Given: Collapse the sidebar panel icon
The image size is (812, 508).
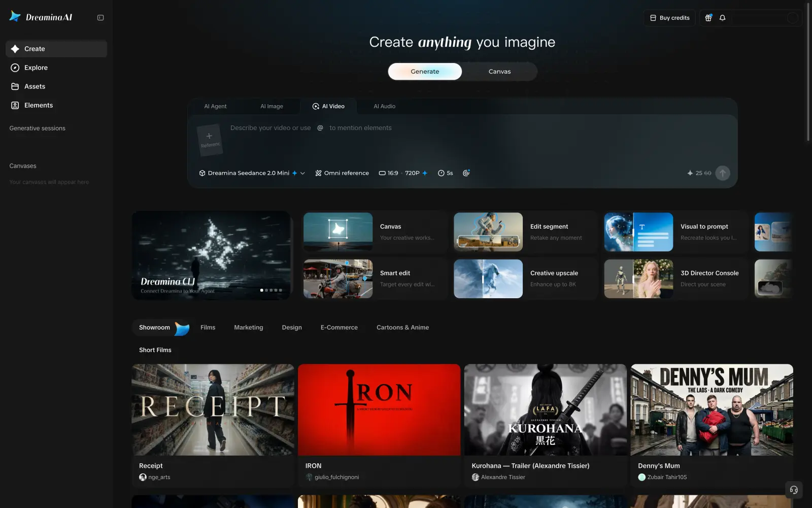Looking at the screenshot, I should (x=100, y=17).
